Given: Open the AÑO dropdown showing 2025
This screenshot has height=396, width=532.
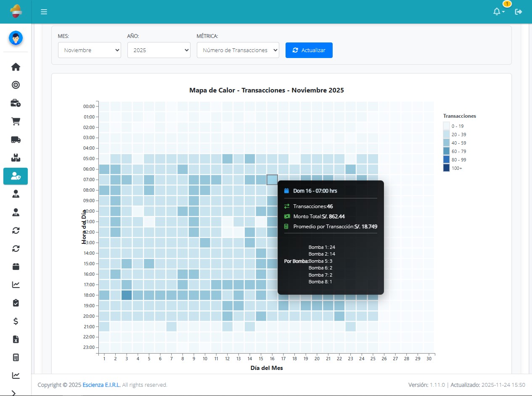Looking at the screenshot, I should [x=159, y=50].
